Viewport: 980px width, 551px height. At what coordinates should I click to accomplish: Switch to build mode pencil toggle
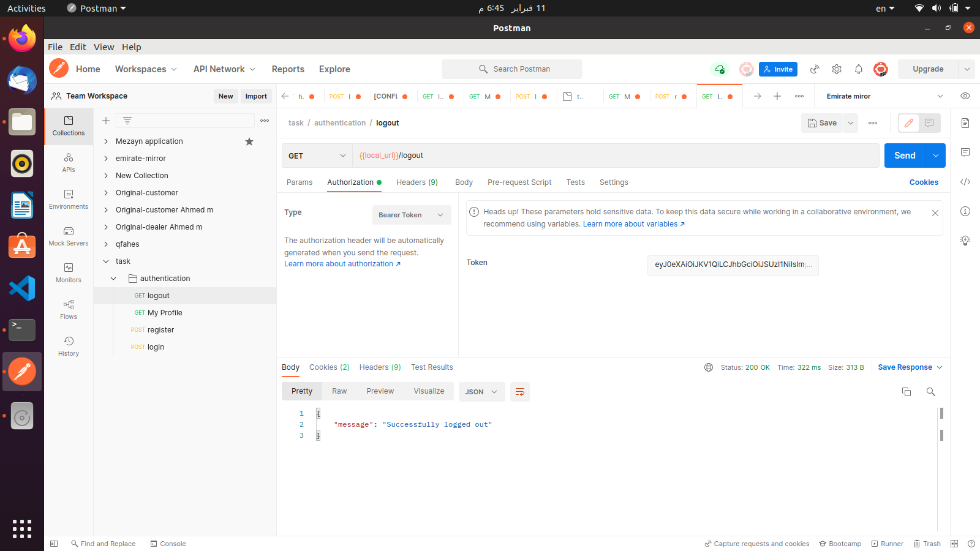[909, 123]
